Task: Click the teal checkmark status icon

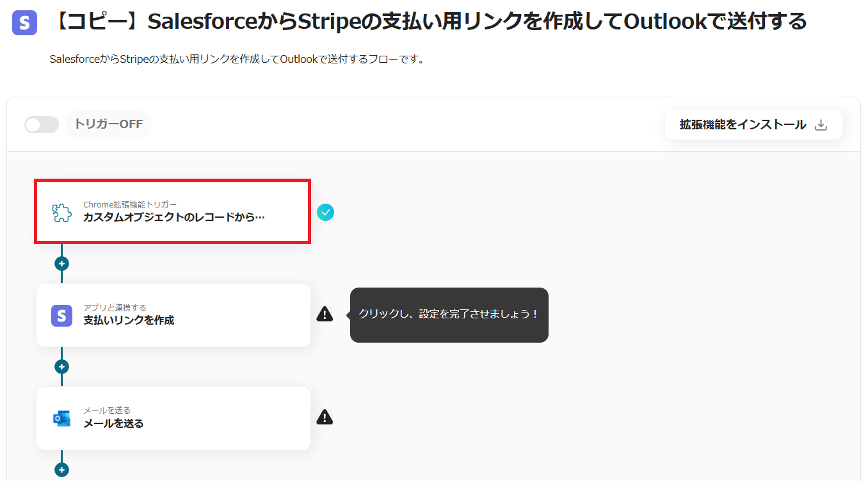Action: [x=325, y=212]
